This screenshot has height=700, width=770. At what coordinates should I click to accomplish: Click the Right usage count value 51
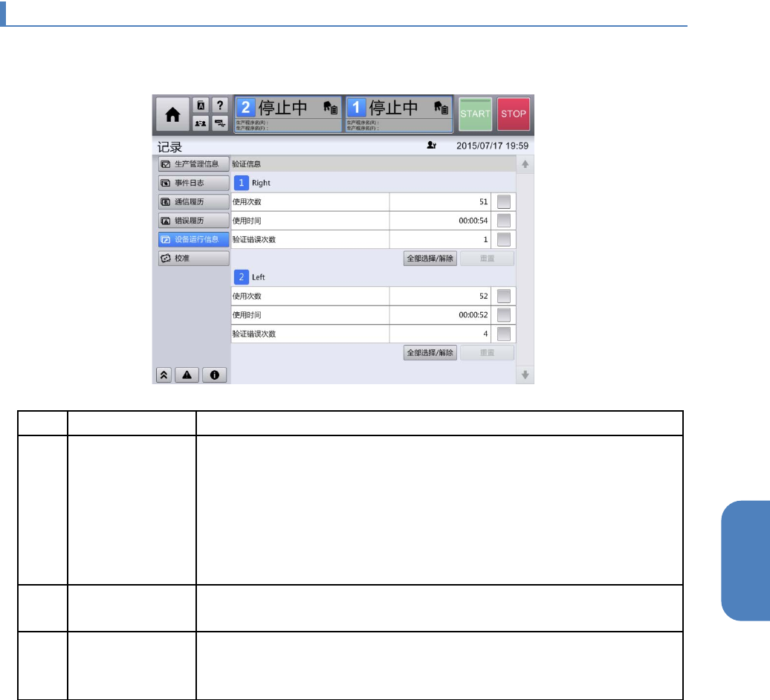point(484,202)
